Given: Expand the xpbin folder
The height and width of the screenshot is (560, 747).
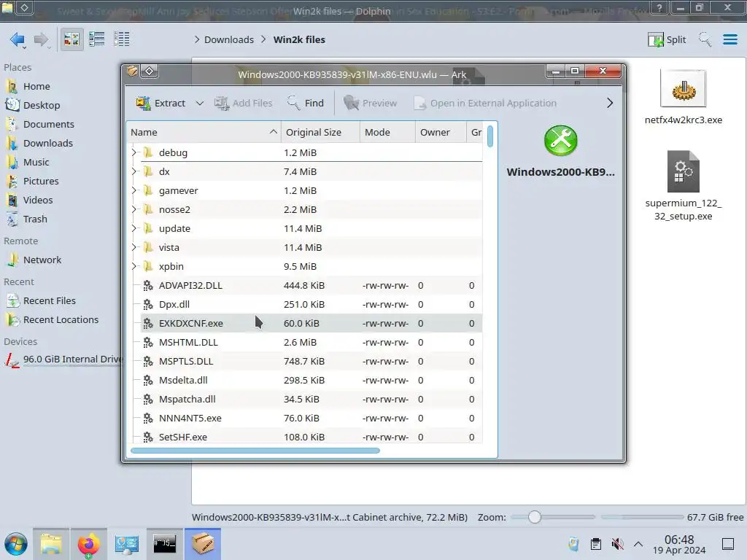Looking at the screenshot, I should pos(134,266).
